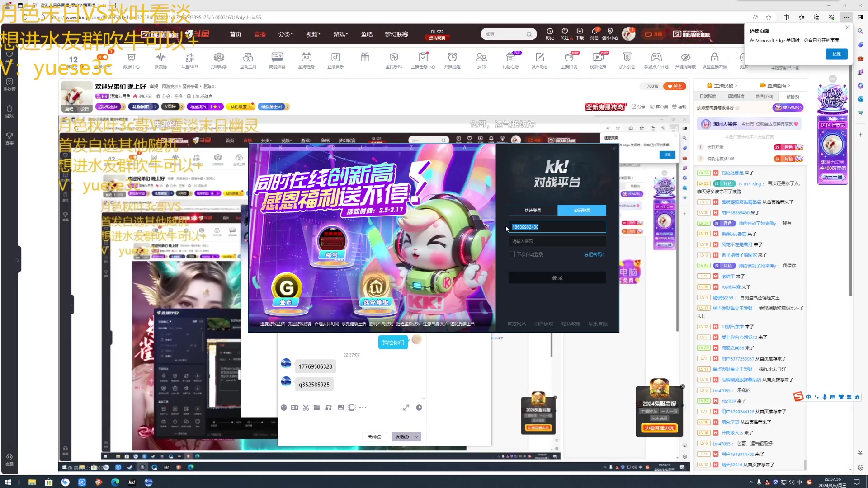Open the 设置直播密码 lock icon
The width and height of the screenshot is (868, 488).
(715, 61)
